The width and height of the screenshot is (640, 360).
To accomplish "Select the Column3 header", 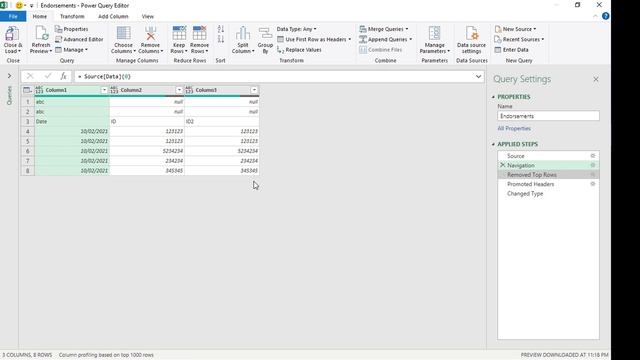I will point(222,90).
